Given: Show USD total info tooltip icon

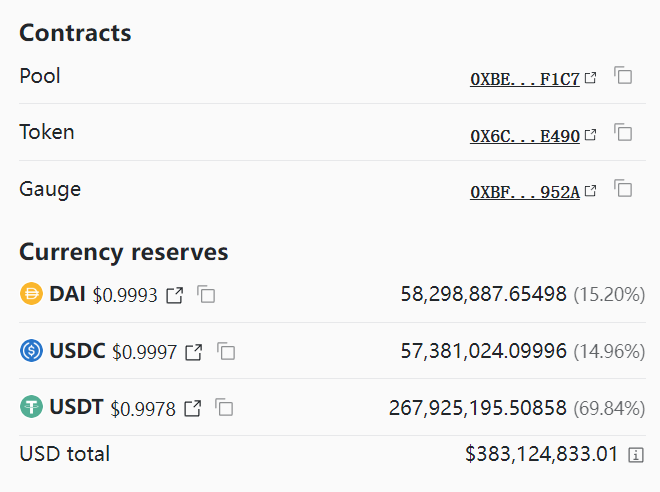Looking at the screenshot, I should (636, 455).
